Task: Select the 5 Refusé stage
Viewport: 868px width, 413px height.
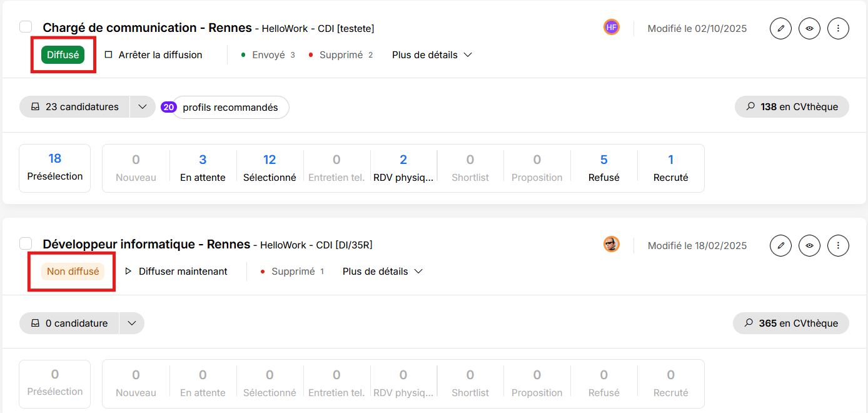Action: click(x=604, y=168)
